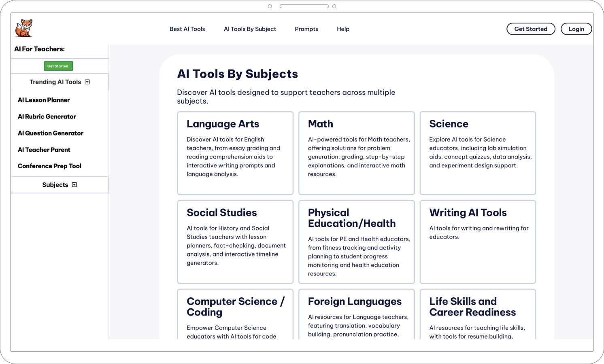This screenshot has width=604, height=364.
Task: Open the Science subject card
Action: click(478, 153)
